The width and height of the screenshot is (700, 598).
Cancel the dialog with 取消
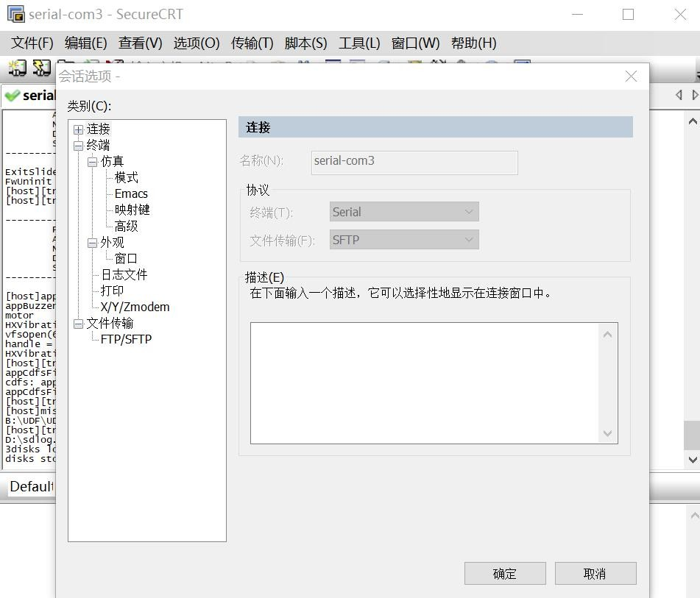(595, 574)
